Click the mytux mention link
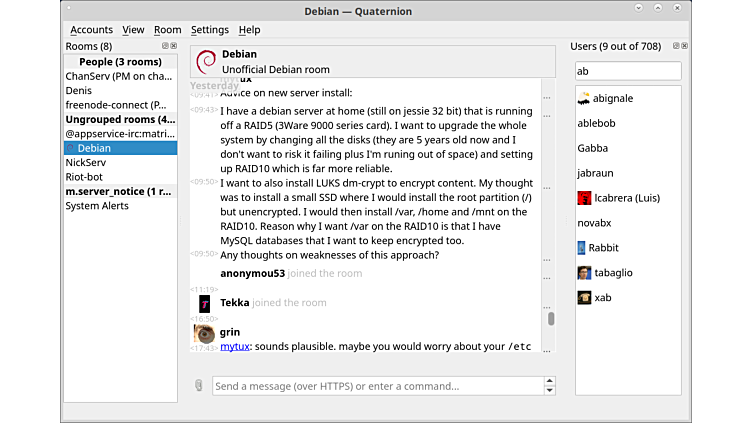Image resolution: width=752 pixels, height=423 pixels. coord(234,346)
